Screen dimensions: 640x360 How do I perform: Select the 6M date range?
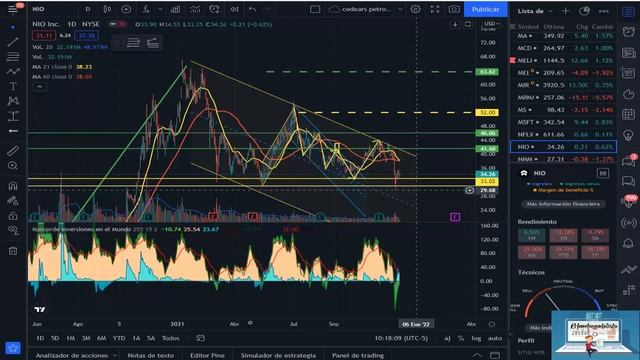(101, 338)
